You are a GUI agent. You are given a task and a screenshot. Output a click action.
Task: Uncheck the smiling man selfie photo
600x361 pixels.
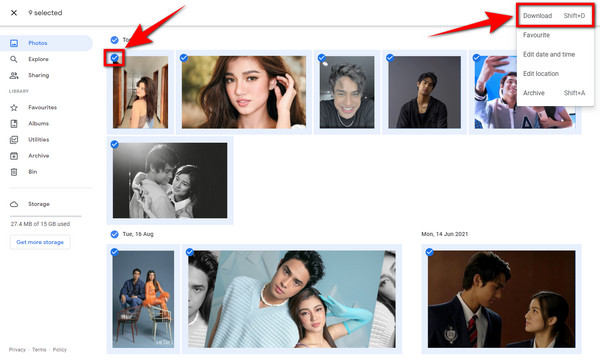322,58
